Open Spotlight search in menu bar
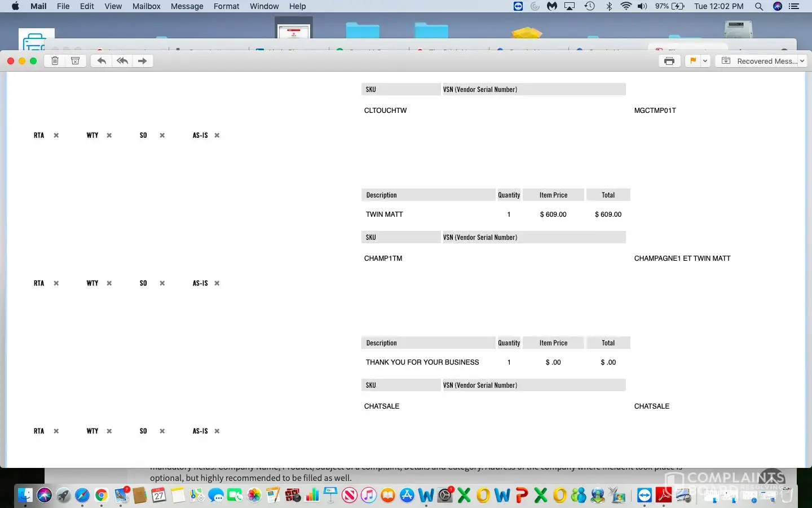 coord(759,6)
